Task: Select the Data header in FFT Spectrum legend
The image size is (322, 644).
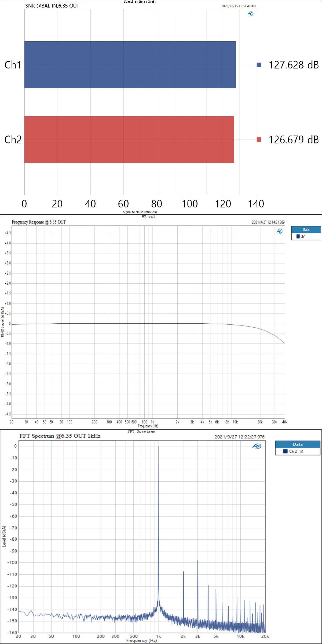Action: [x=297, y=444]
